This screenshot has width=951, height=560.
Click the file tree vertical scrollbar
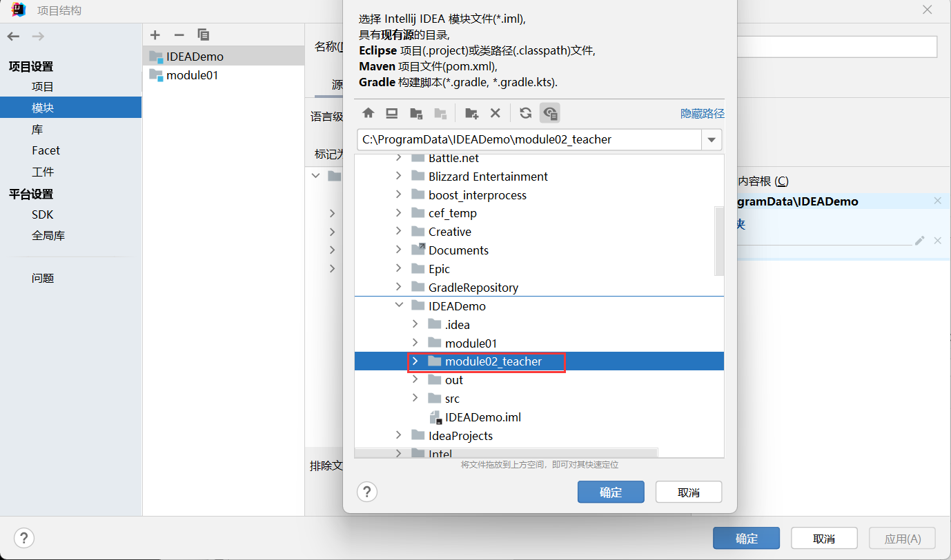click(x=719, y=241)
